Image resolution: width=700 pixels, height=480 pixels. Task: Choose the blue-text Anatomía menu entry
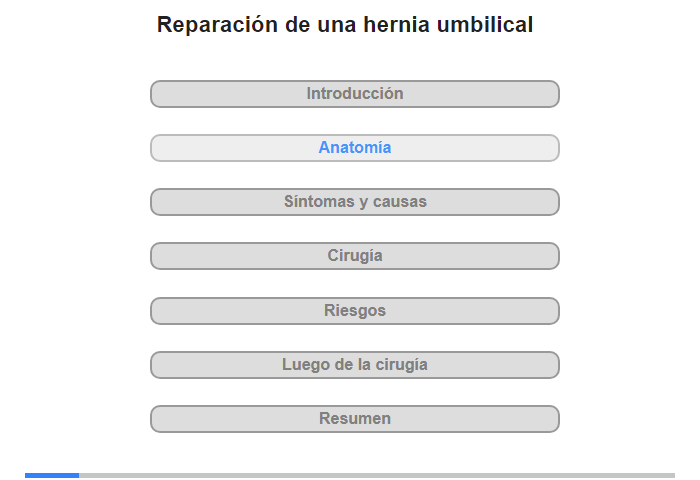coord(354,148)
